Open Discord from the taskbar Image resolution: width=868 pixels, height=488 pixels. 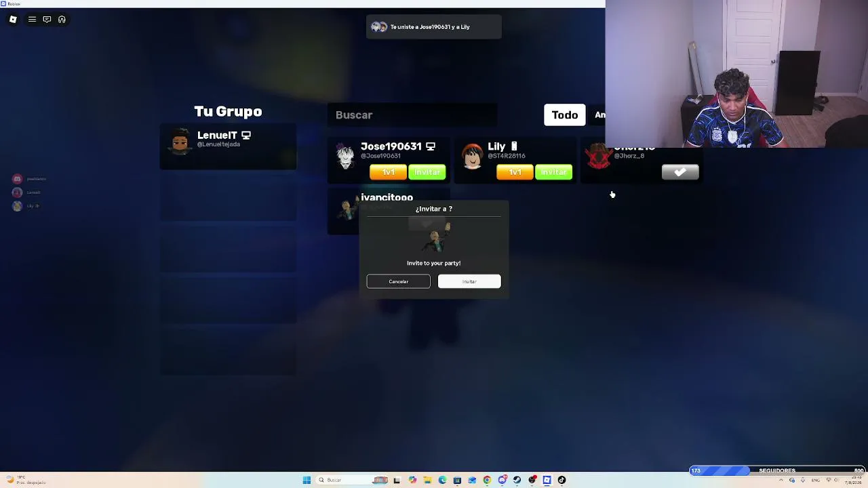tap(502, 481)
